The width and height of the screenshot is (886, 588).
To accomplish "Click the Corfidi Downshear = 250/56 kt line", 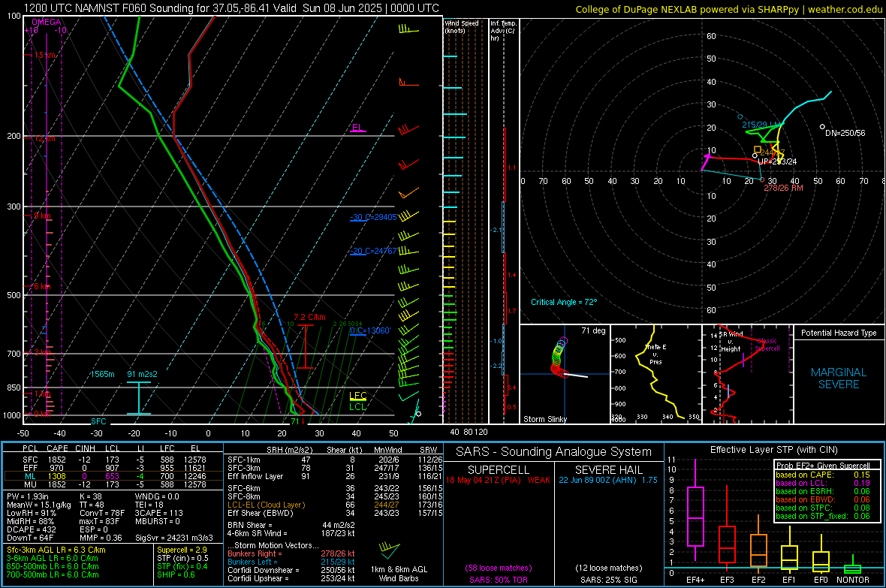I will point(291,570).
